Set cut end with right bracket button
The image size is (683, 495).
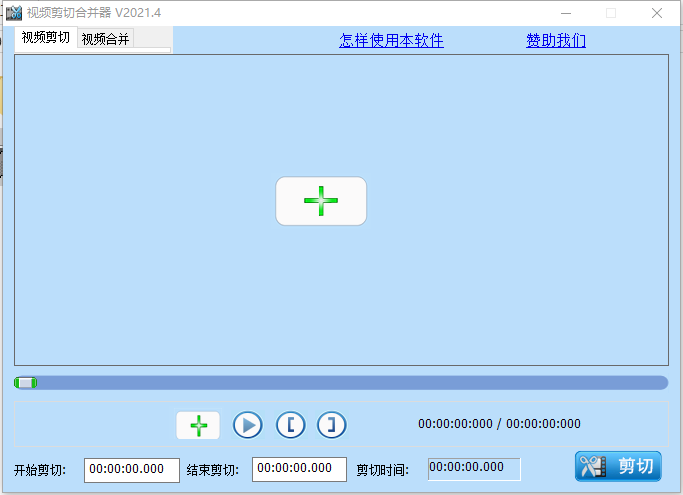pos(331,425)
